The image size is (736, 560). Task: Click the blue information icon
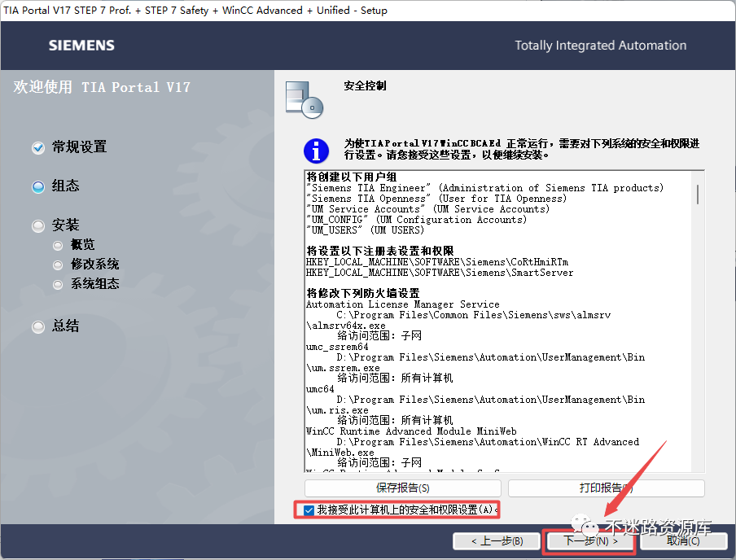(x=317, y=151)
